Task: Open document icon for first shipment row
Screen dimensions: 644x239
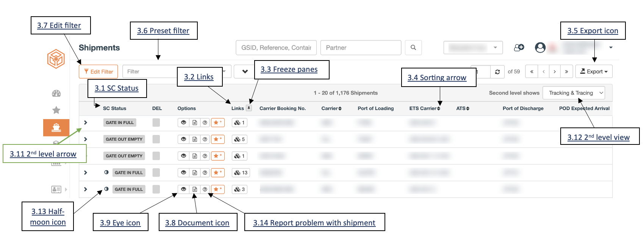Action: coord(195,123)
